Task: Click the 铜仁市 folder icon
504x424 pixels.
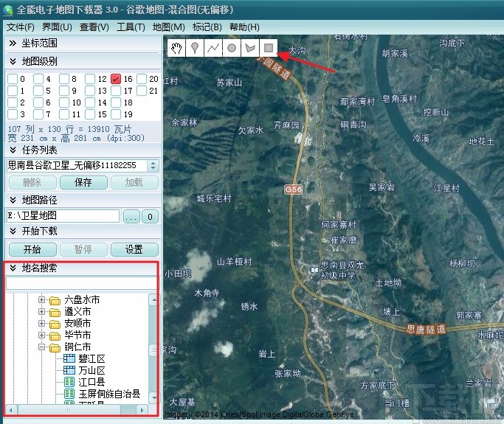Action: coord(55,347)
